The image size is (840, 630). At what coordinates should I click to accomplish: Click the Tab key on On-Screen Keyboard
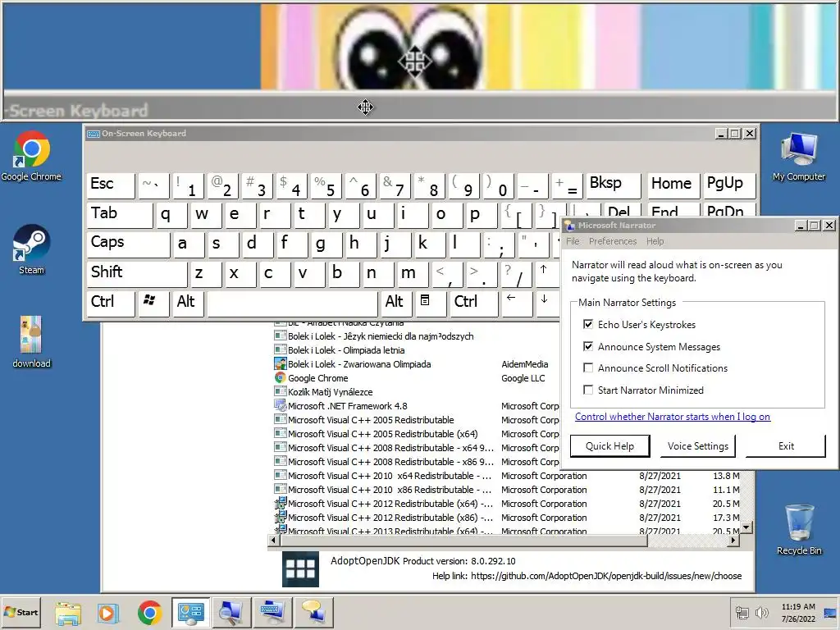click(120, 214)
